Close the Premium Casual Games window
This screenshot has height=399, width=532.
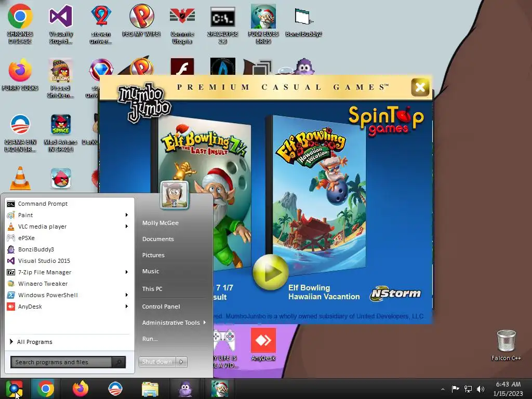pyautogui.click(x=420, y=87)
